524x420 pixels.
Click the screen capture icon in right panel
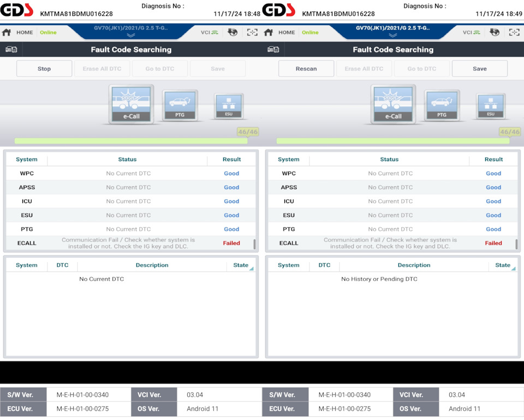point(514,32)
